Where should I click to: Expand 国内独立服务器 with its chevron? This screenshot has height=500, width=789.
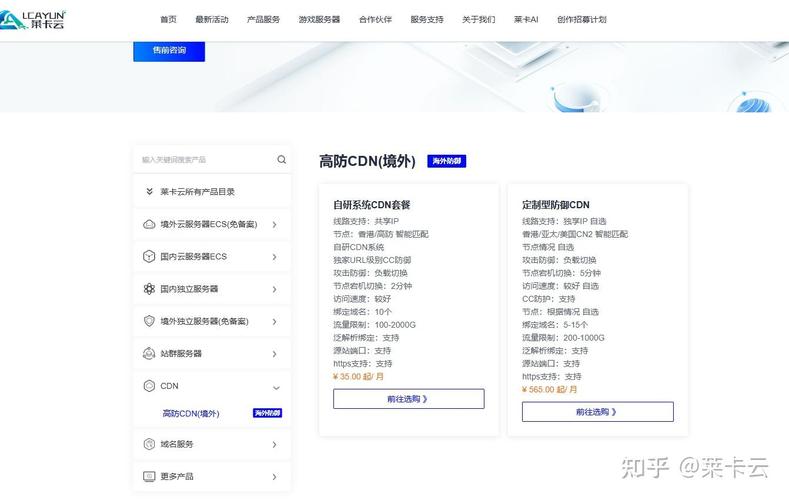click(x=275, y=289)
